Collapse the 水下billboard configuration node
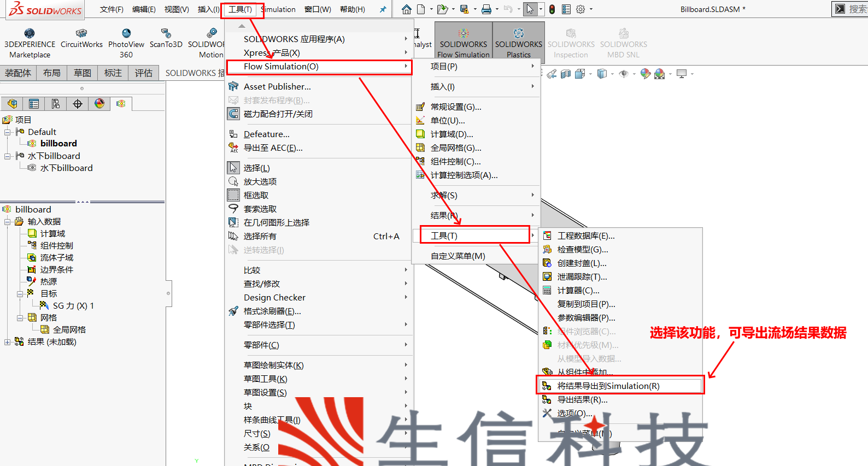Viewport: 868px width, 466px height. click(x=8, y=156)
